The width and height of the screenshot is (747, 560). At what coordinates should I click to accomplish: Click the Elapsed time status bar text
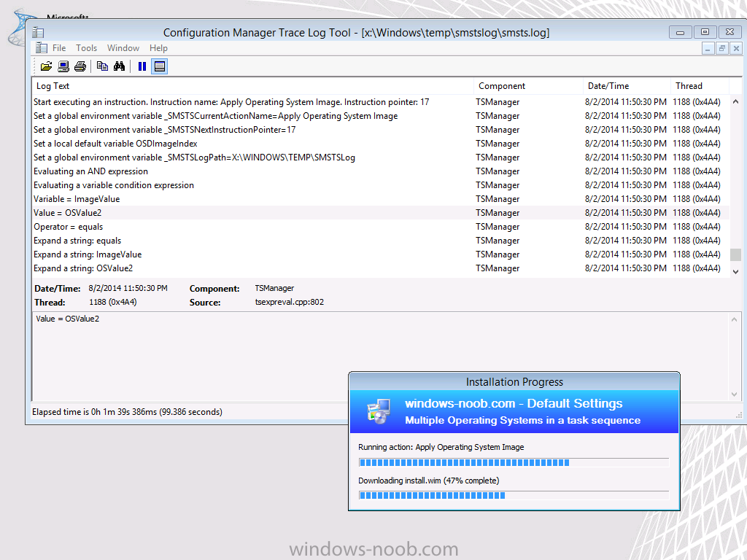(x=127, y=412)
